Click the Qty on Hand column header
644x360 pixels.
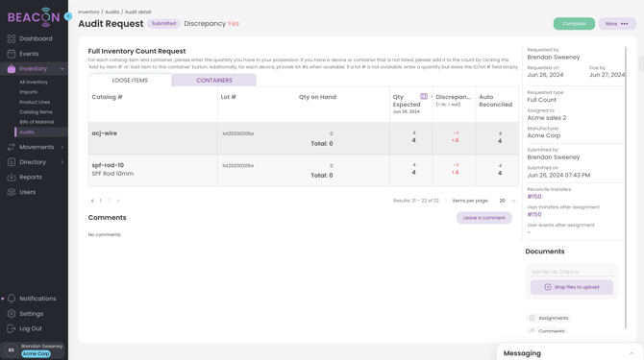point(317,97)
